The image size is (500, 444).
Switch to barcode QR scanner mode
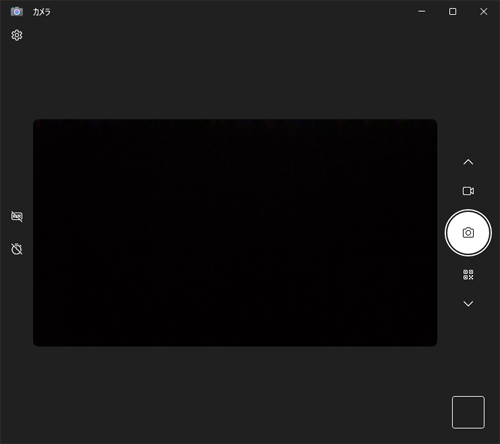click(x=468, y=275)
